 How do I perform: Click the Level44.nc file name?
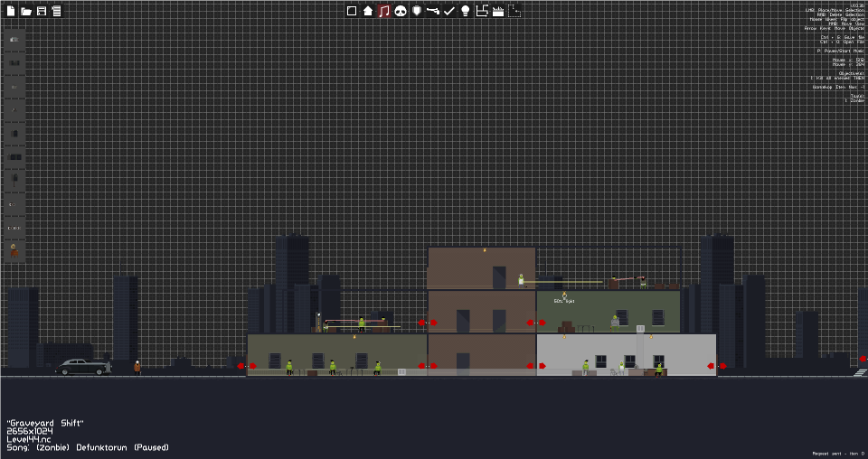[29, 439]
